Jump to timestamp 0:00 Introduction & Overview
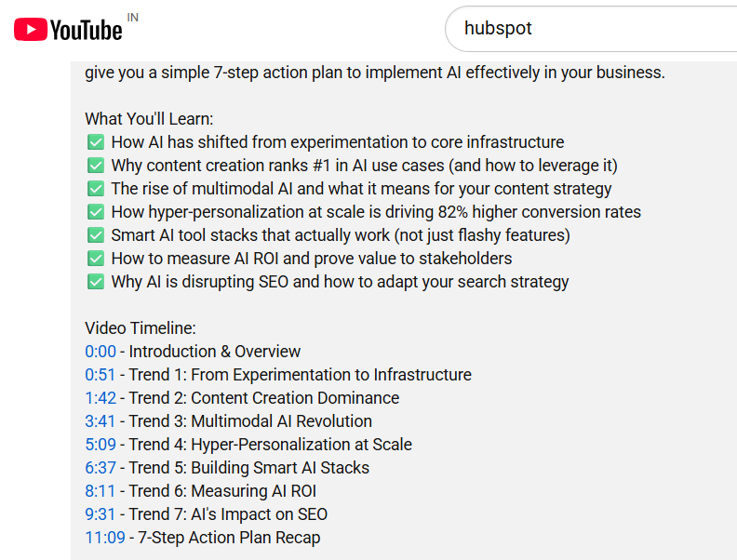Image resolution: width=737 pixels, height=560 pixels. [x=100, y=352]
